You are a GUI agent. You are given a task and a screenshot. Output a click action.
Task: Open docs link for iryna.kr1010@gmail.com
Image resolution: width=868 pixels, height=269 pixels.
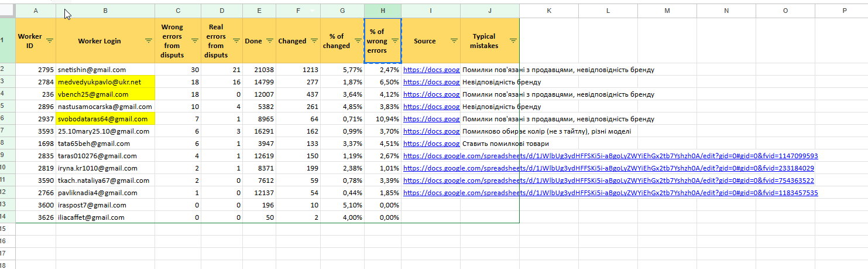pyautogui.click(x=609, y=168)
